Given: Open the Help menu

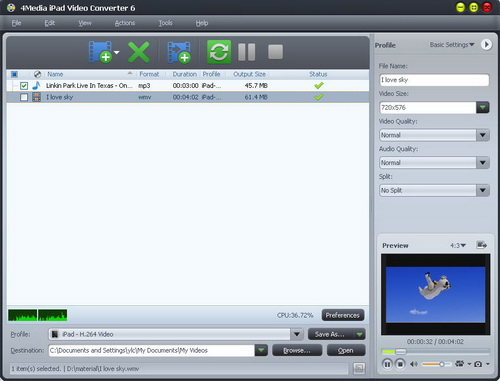Looking at the screenshot, I should pos(202,23).
